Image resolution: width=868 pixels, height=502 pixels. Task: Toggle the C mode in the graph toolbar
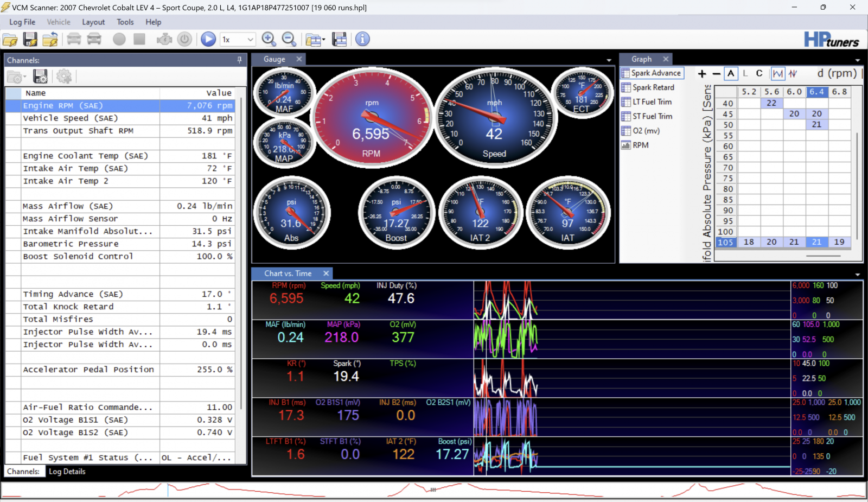click(759, 73)
